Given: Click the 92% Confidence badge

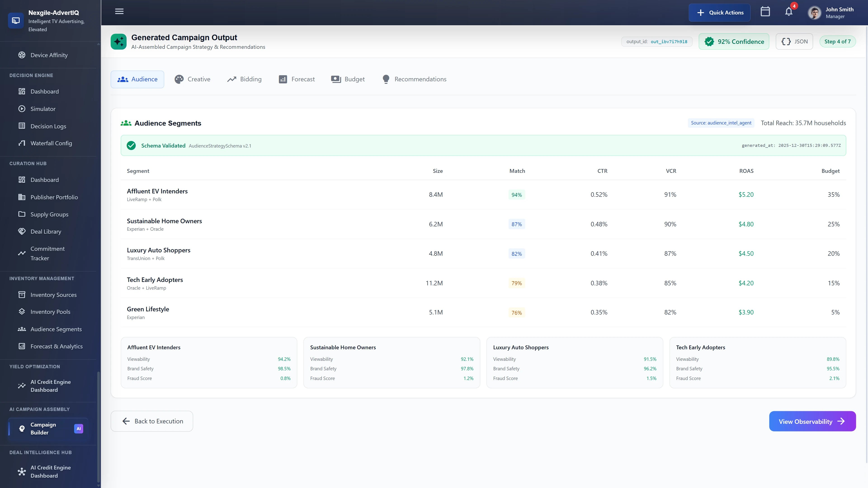Looking at the screenshot, I should coord(734,41).
